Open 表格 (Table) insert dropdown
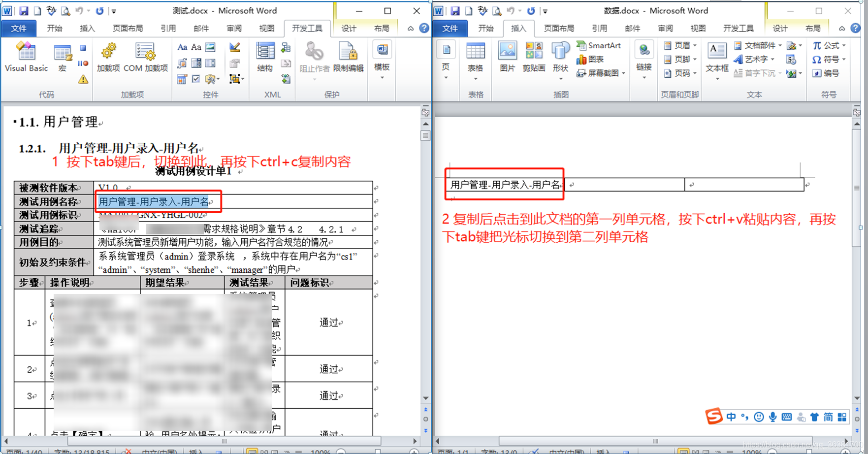 pos(475,61)
